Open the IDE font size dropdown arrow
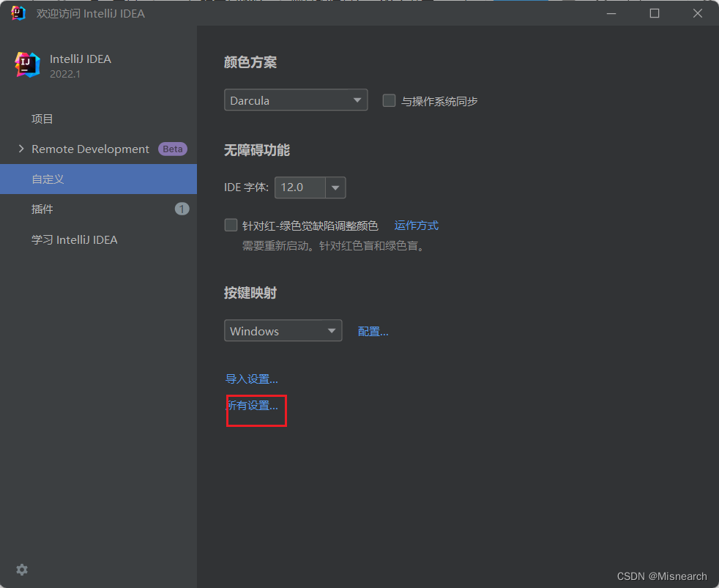Image resolution: width=719 pixels, height=588 pixels. 335,187
